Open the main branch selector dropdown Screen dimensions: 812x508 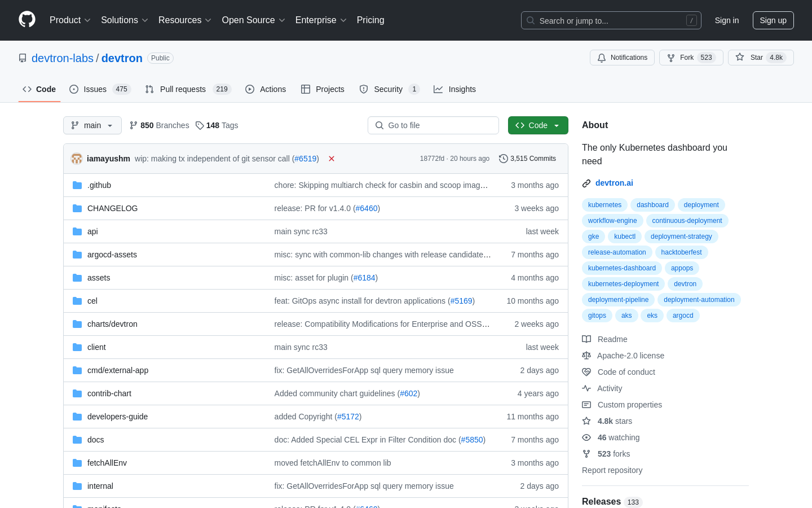92,125
